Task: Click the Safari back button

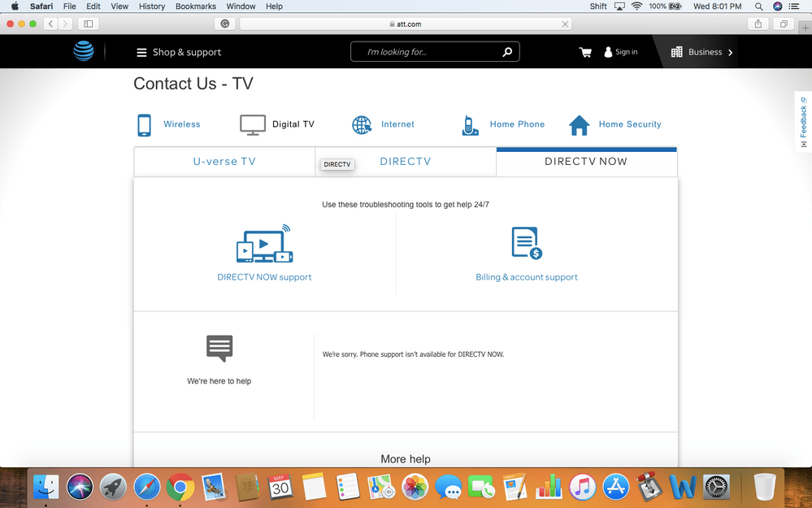Action: tap(50, 24)
